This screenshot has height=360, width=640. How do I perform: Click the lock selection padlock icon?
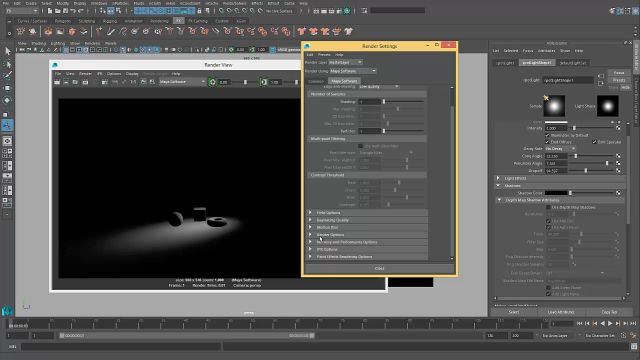pyautogui.click(x=200, y=11)
